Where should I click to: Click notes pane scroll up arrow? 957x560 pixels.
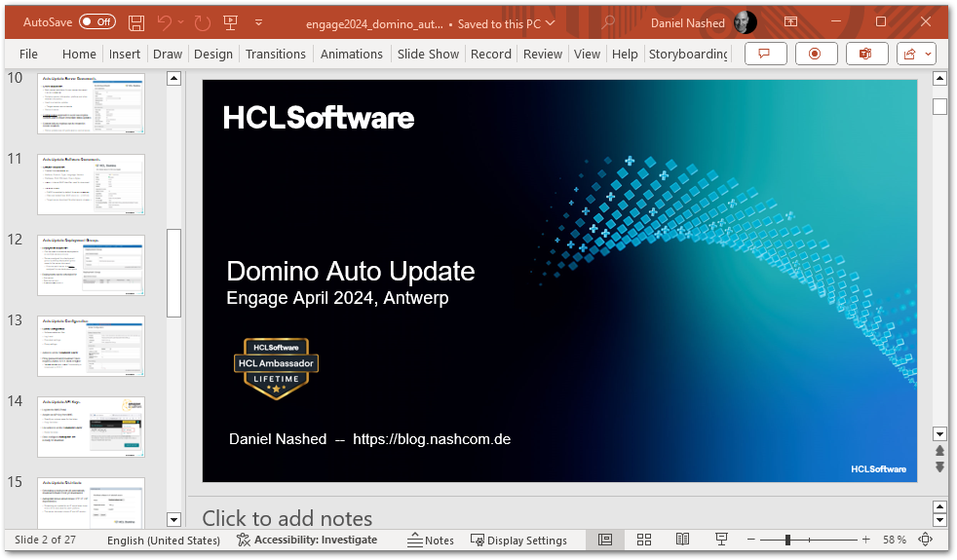tap(939, 507)
